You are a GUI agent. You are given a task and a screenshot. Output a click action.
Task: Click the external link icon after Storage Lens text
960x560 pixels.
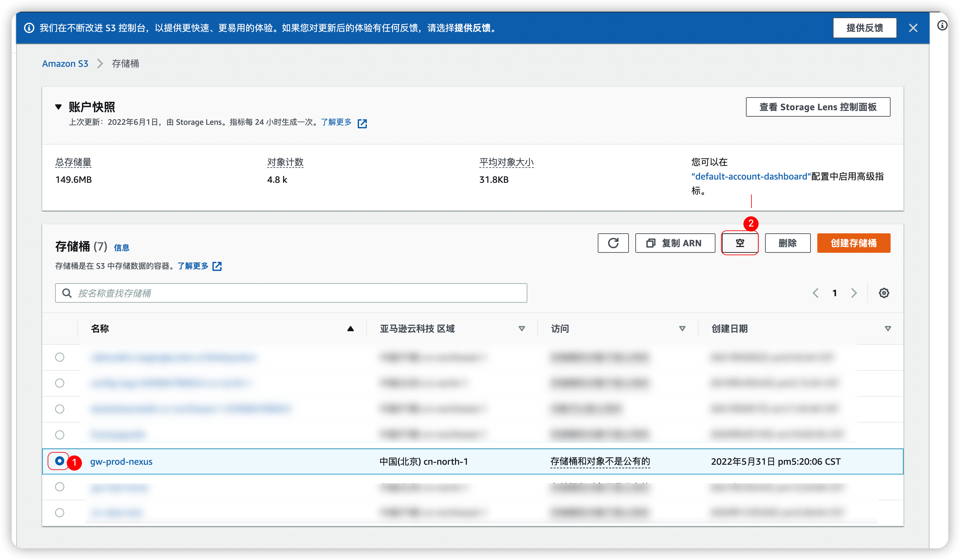click(x=362, y=123)
